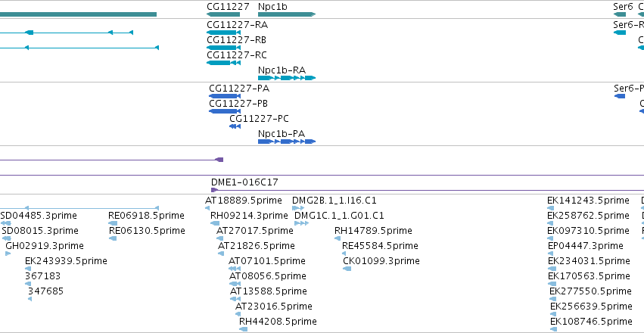
Task: Select the DMG2B.1_1.I16.C1 arrow glyph
Action: click(298, 208)
